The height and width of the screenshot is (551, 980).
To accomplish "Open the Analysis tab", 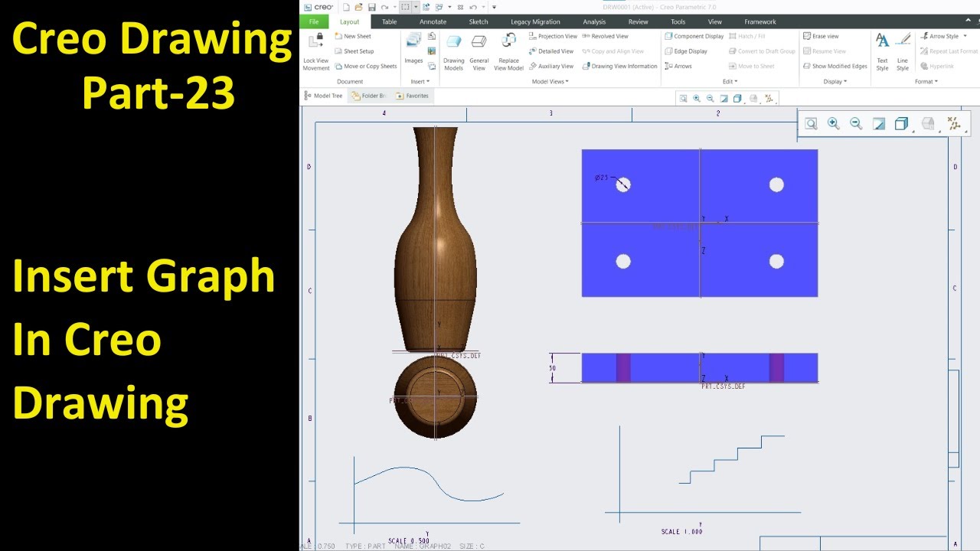I will pyautogui.click(x=594, y=21).
